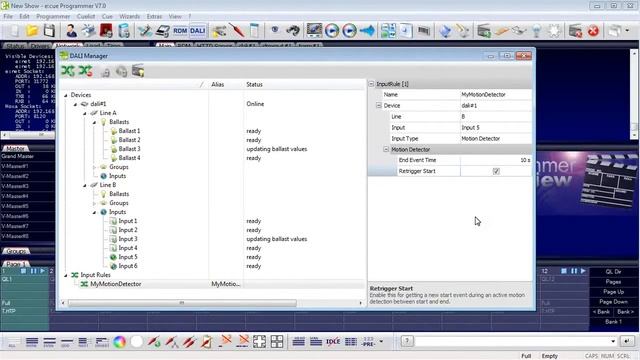This screenshot has width=640, height=360.
Task: Click the Page Up button
Action: [613, 292]
